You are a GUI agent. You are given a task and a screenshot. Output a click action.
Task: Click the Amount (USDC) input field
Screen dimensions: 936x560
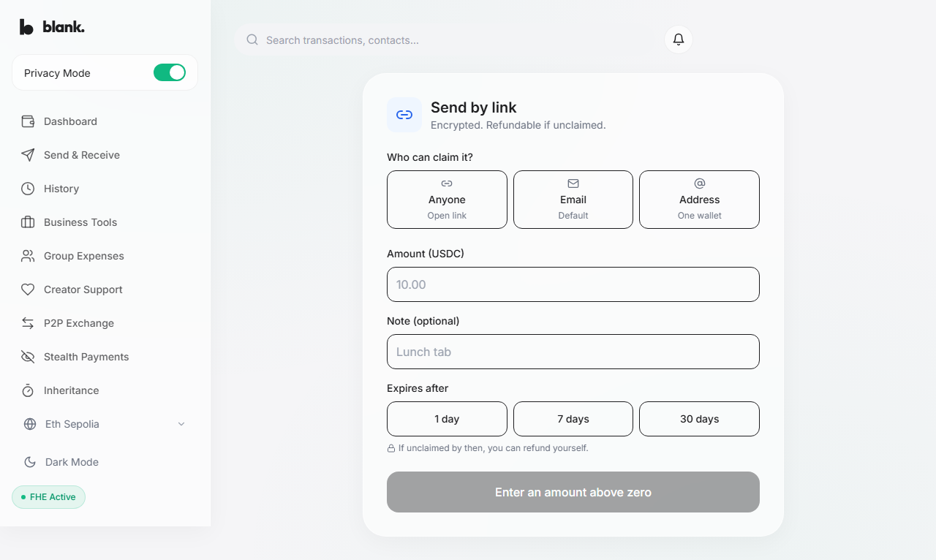[573, 284]
